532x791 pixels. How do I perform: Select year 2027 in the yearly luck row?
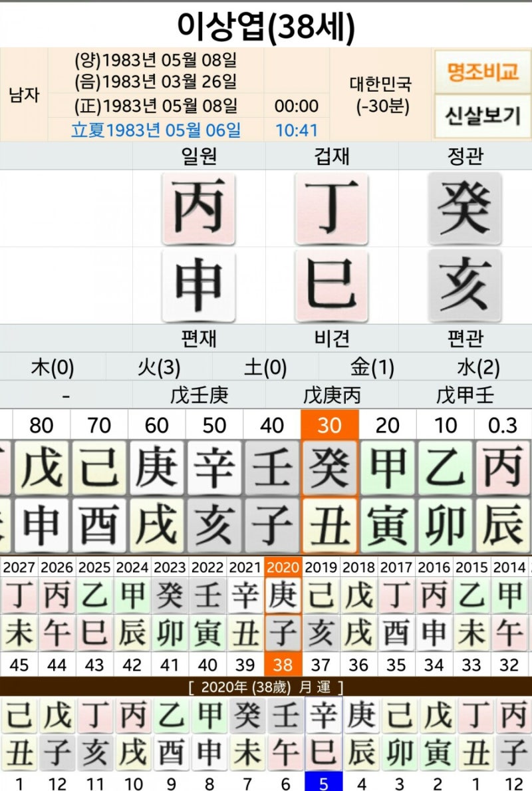tap(19, 567)
